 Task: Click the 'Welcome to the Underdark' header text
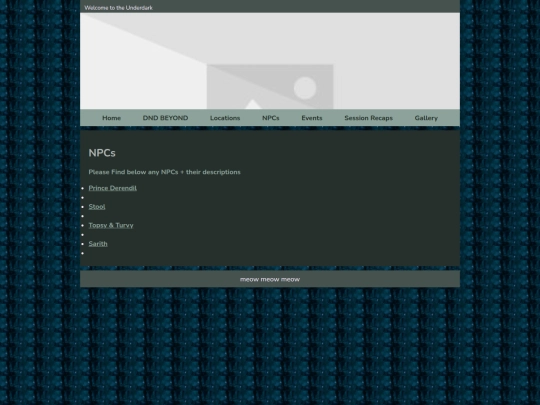pos(118,8)
